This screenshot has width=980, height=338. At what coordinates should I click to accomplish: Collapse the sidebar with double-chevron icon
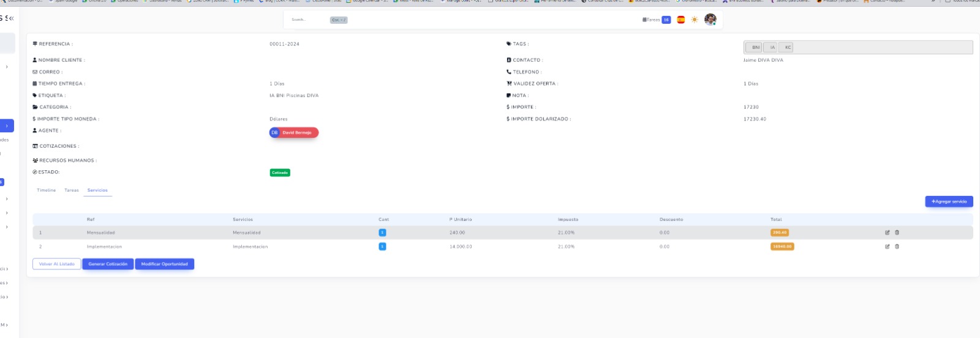[11, 18]
